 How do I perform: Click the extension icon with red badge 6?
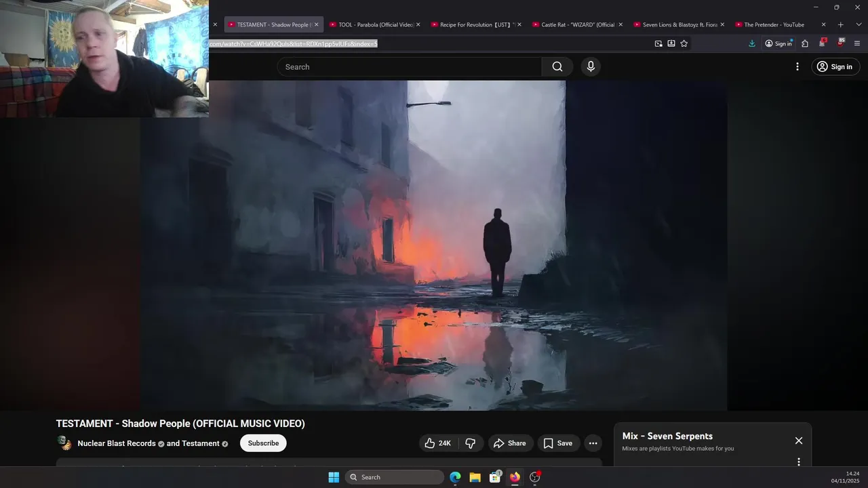tap(823, 43)
